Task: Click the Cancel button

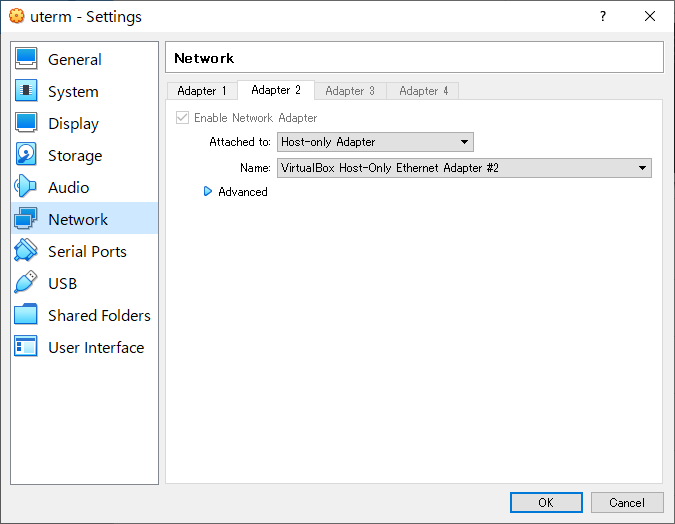Action: [x=627, y=502]
